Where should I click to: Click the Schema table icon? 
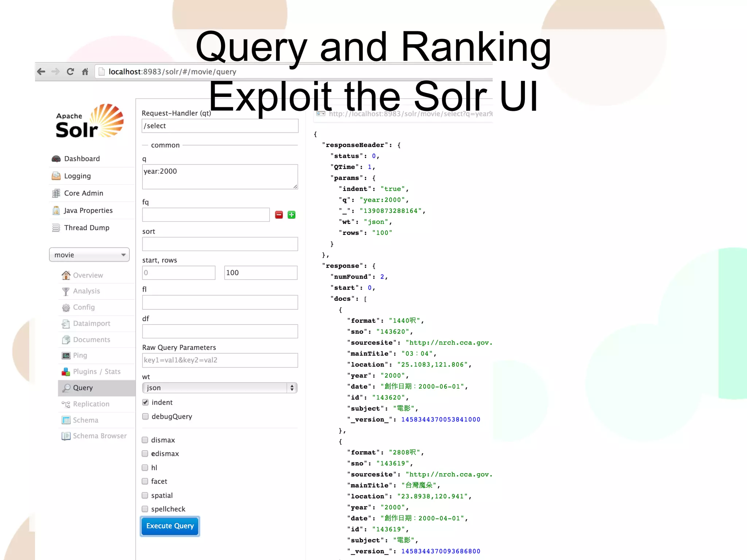pos(66,420)
